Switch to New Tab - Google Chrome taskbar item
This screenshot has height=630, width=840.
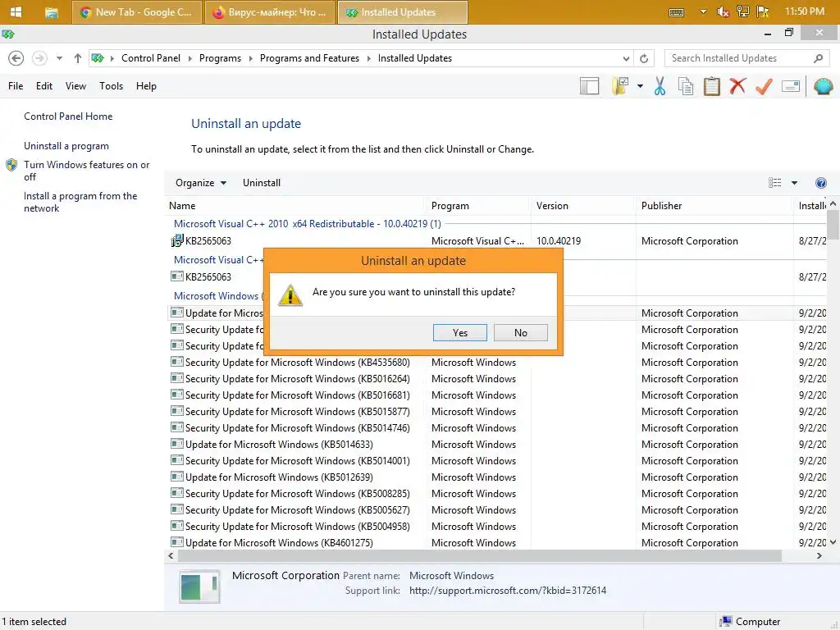pyautogui.click(x=137, y=12)
